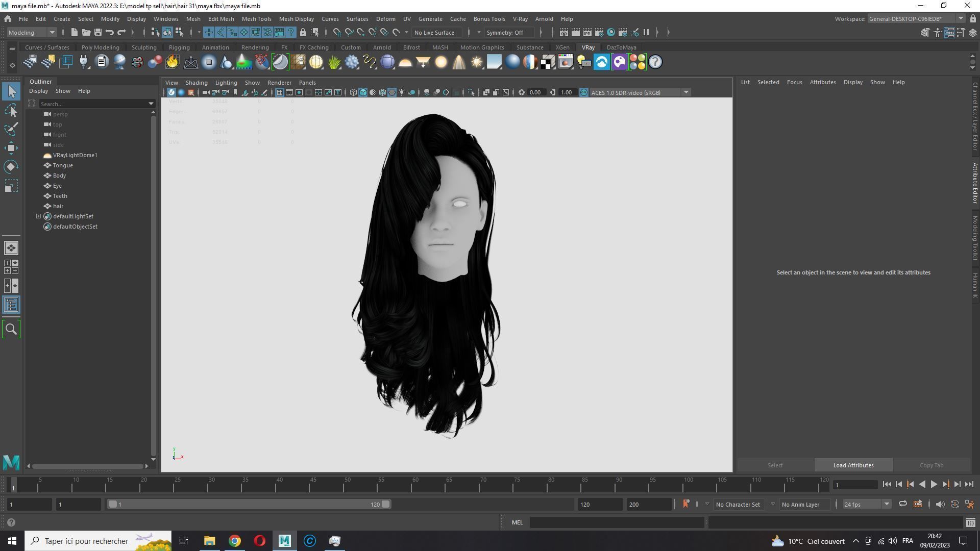
Task: Click the VRay fire volume shelf icon
Action: click(173, 62)
